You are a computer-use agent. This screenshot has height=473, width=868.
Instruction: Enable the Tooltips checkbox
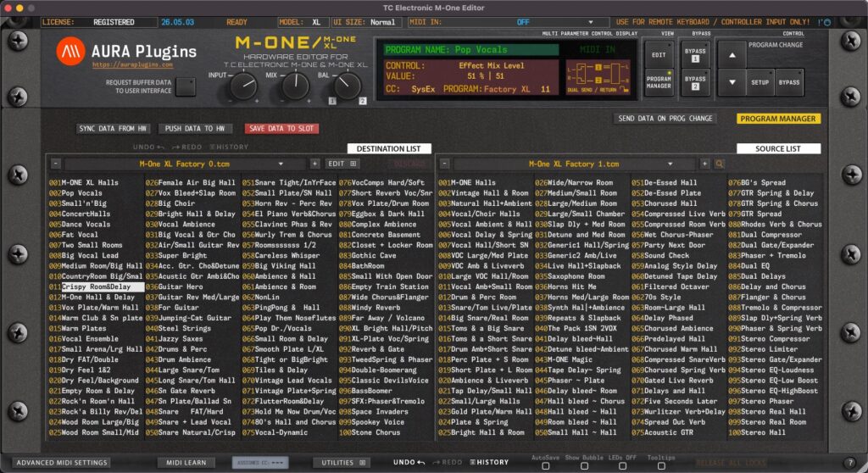point(661,466)
